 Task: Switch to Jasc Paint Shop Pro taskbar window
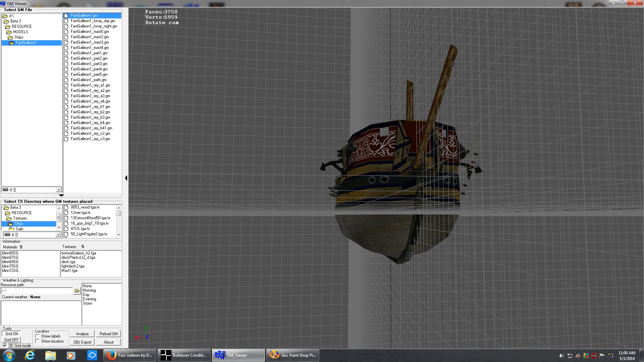292,355
